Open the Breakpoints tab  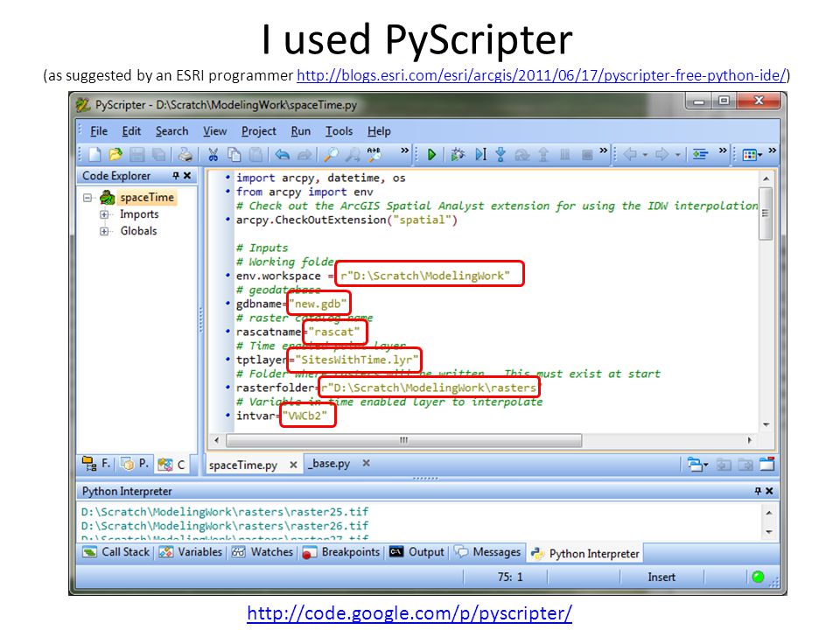point(341,552)
